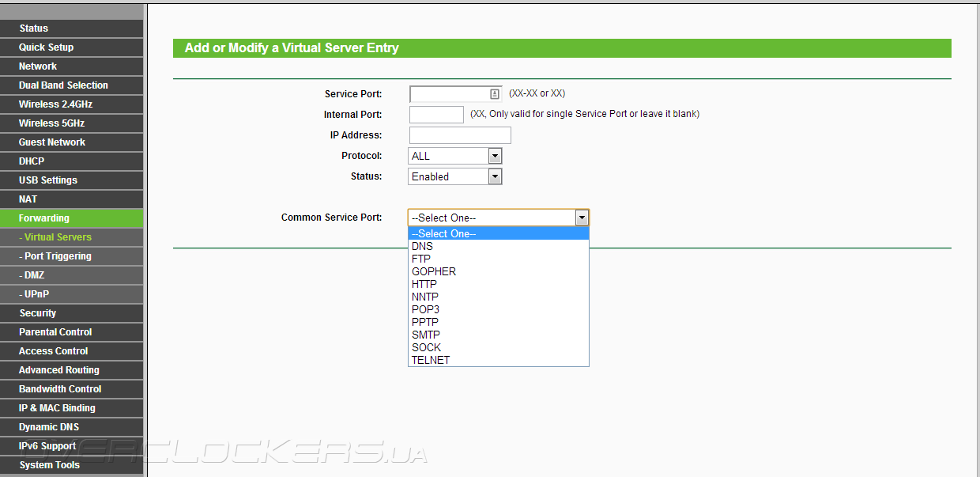The height and width of the screenshot is (477, 980).
Task: Select HTTP from the service list
Action: pyautogui.click(x=499, y=284)
